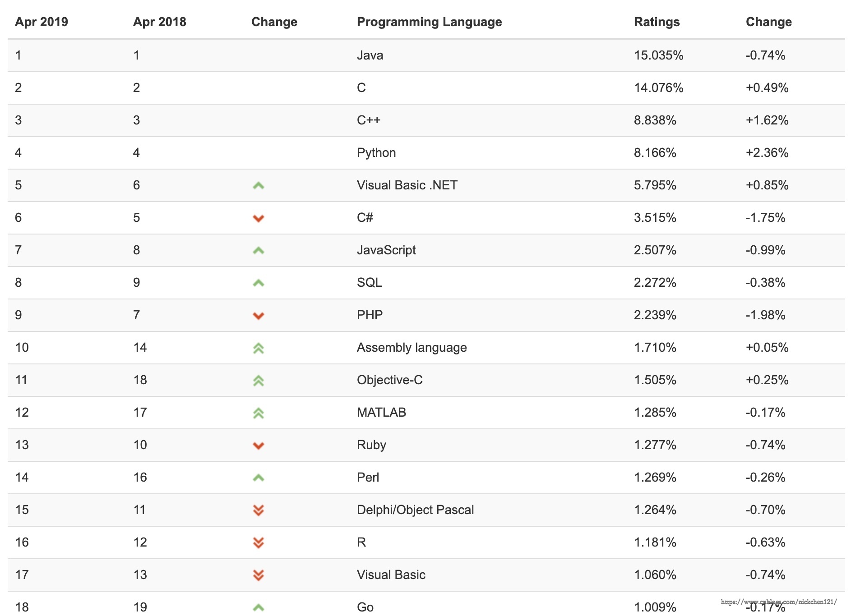Click the red down arrow in the C# row
851x616 pixels.
pos(259,219)
